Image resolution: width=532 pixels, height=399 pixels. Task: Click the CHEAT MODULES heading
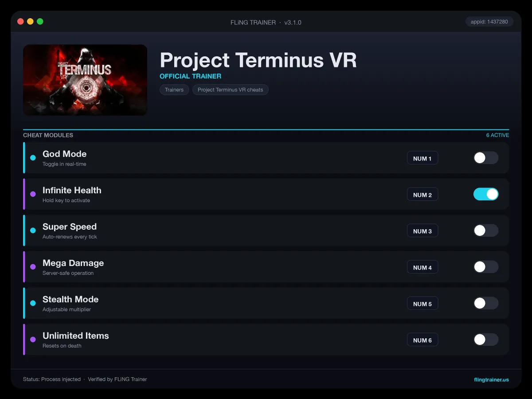pos(48,135)
